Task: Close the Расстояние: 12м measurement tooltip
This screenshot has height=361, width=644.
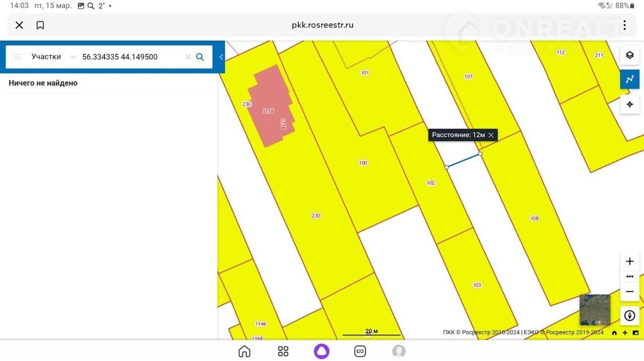Action: [x=491, y=135]
